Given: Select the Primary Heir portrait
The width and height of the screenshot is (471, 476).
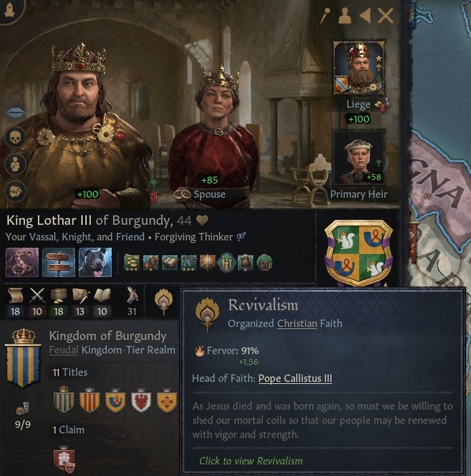Looking at the screenshot, I should coord(359,158).
